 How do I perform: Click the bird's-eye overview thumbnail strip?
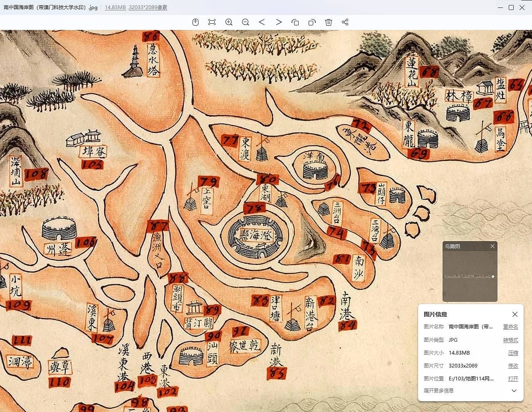(470, 276)
